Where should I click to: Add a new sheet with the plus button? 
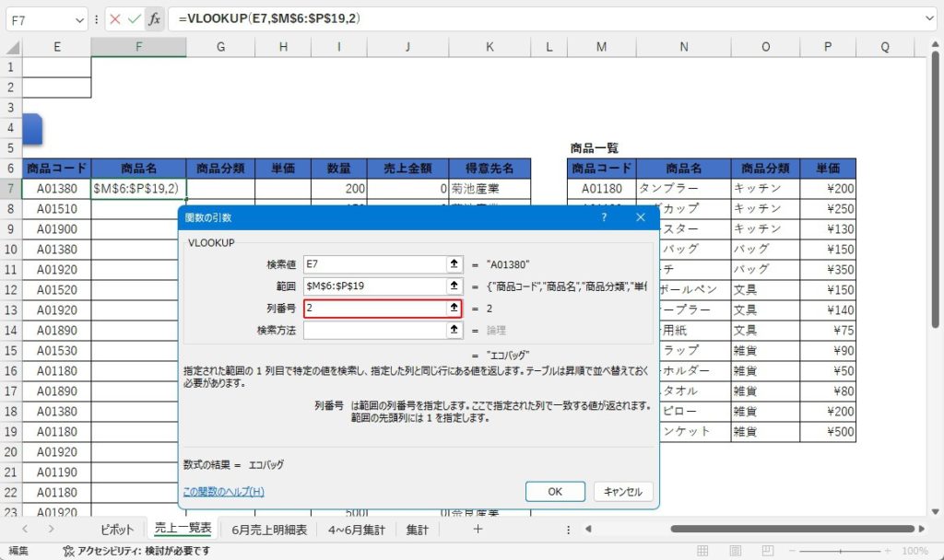point(478,529)
